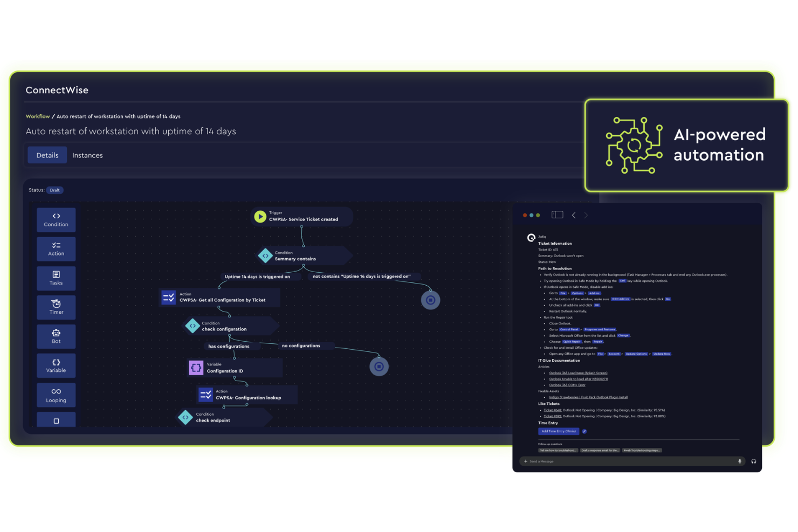Select the "Uptime 14 days is triggered on" branch label
This screenshot has height=532, width=798.
click(257, 277)
